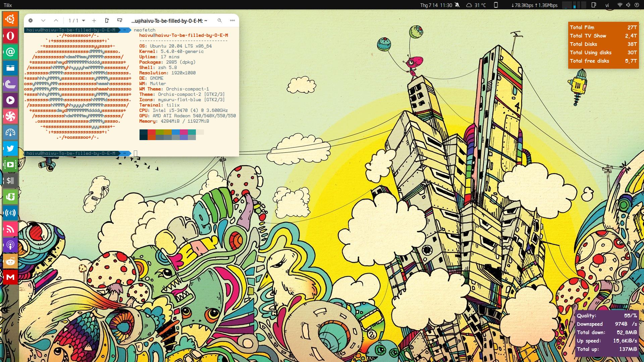Viewport: 644px width, 362px height.
Task: Click the terminal prompt input cursor
Action: click(136, 154)
